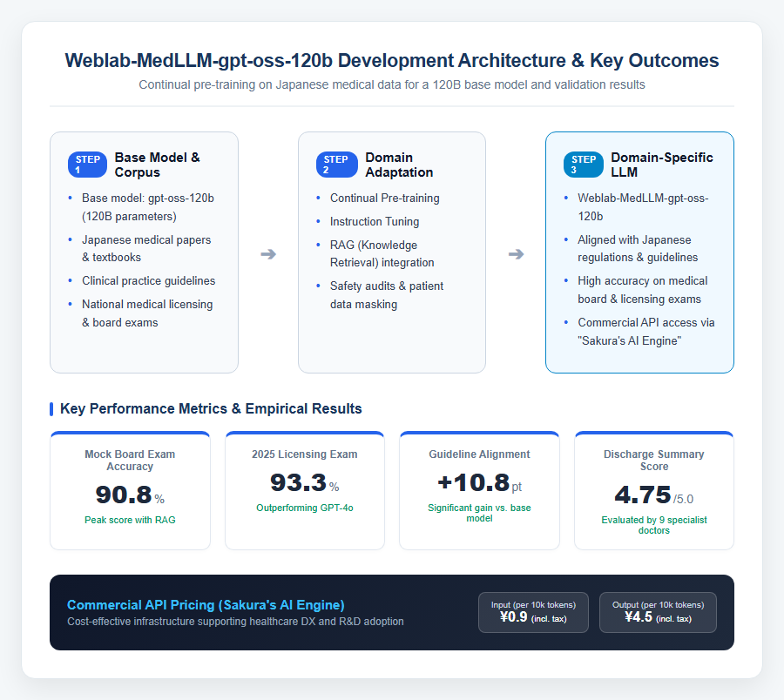Select the "Cost-effective infrastructure" description line

(235, 622)
